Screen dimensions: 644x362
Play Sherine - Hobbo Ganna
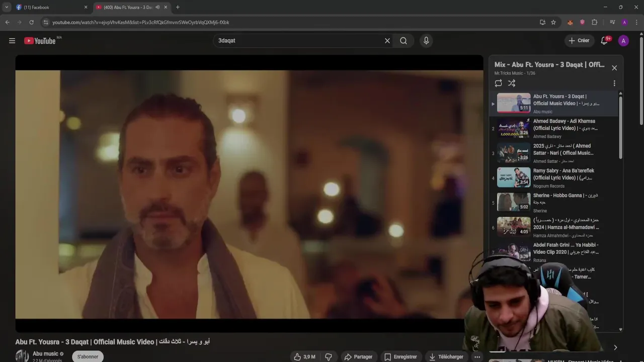pyautogui.click(x=554, y=203)
